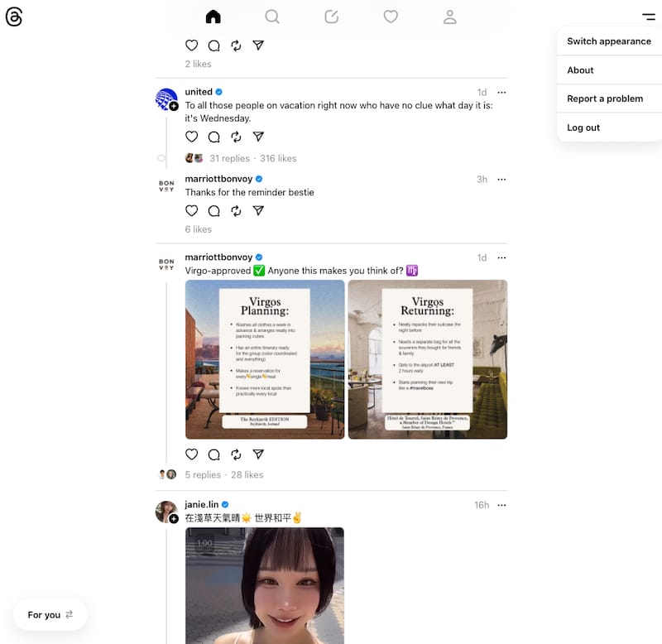Open marriottbonvoy reply's 3h timestamp
The image size is (662, 644).
pos(482,179)
